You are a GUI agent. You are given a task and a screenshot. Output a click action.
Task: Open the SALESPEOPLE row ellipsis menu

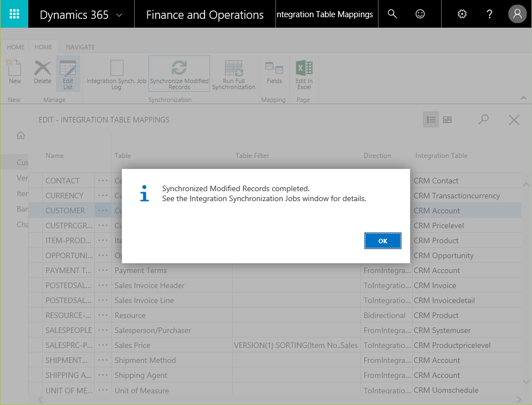point(103,330)
